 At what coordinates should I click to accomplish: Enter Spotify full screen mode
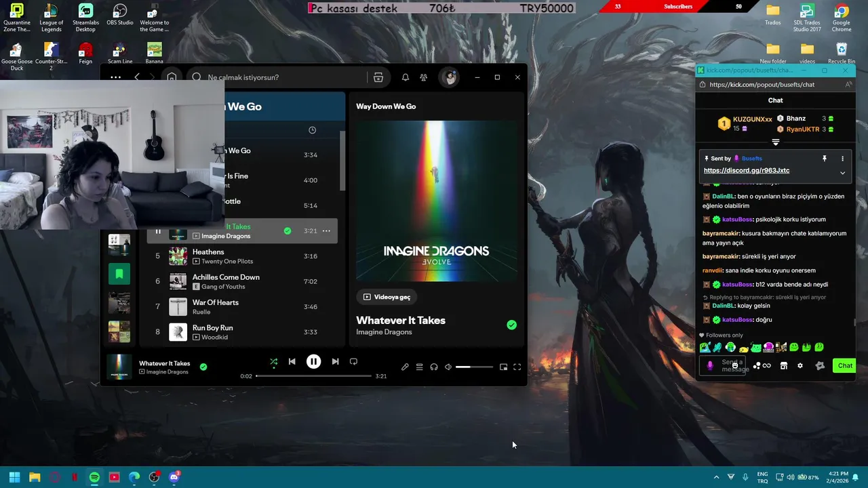coord(517,367)
